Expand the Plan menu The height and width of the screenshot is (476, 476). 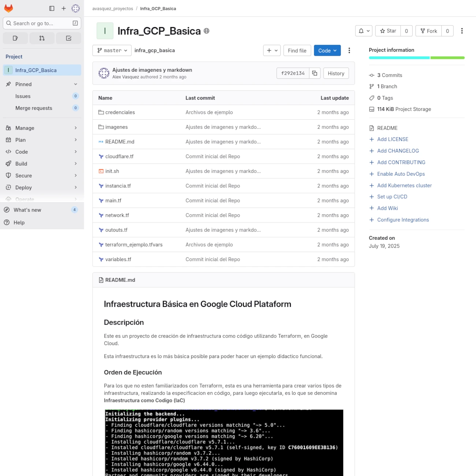pyautogui.click(x=42, y=140)
